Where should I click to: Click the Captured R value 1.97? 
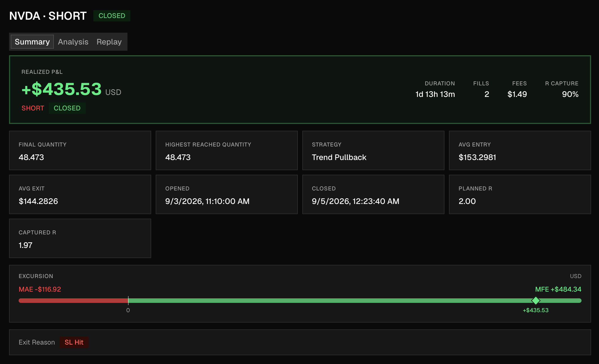click(x=25, y=245)
